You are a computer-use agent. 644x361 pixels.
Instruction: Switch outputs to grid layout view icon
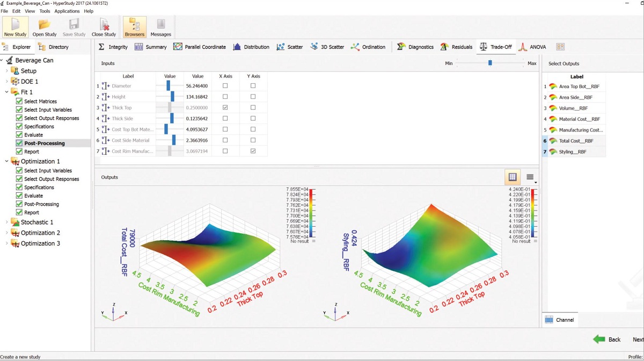click(513, 177)
